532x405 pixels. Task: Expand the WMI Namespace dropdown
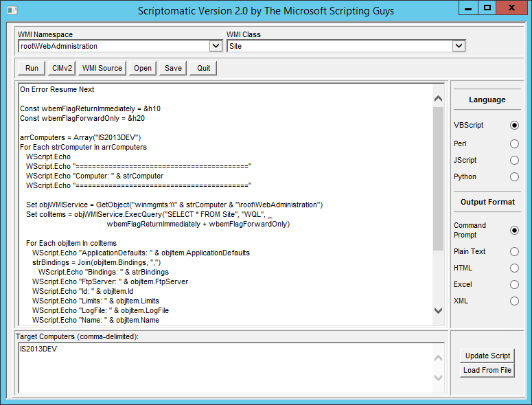(216, 46)
